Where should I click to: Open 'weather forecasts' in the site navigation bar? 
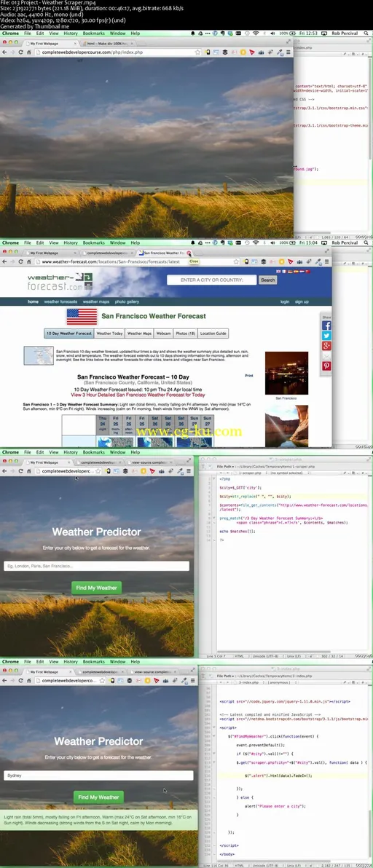[60, 301]
